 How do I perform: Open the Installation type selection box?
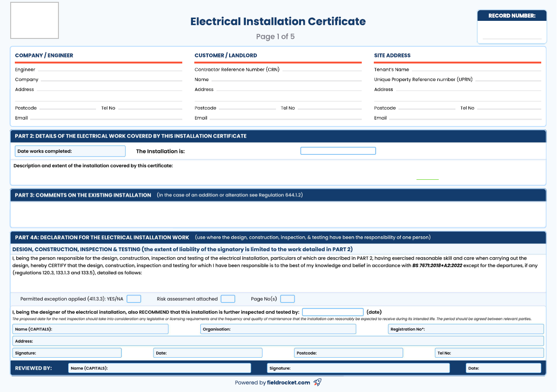coord(338,150)
